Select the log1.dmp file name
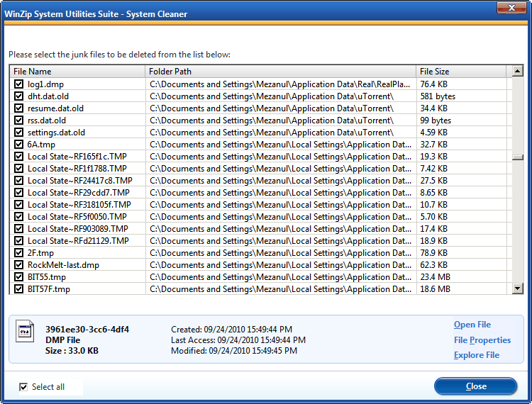 [x=45, y=84]
